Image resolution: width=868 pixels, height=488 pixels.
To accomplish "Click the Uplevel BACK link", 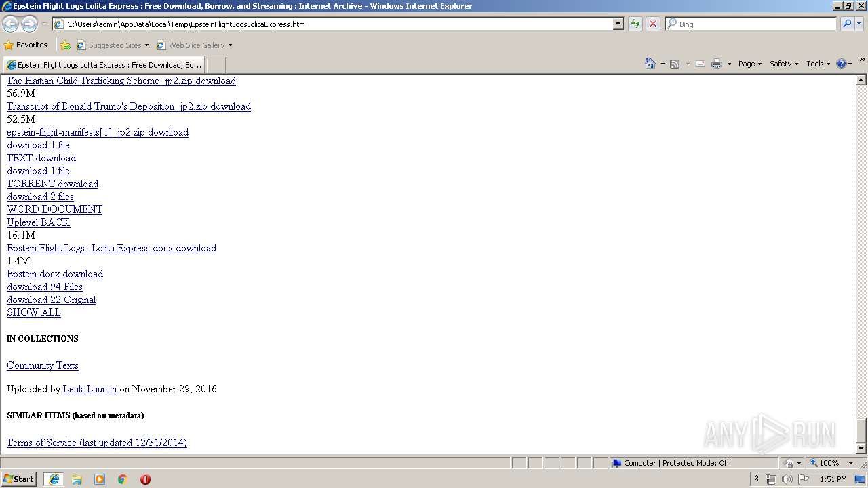I will pos(38,222).
